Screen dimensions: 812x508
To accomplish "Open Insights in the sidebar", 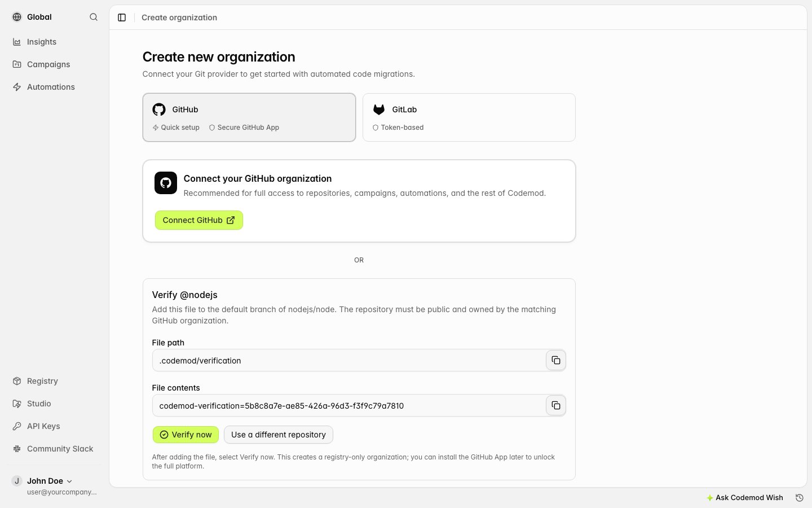I will point(54,42).
